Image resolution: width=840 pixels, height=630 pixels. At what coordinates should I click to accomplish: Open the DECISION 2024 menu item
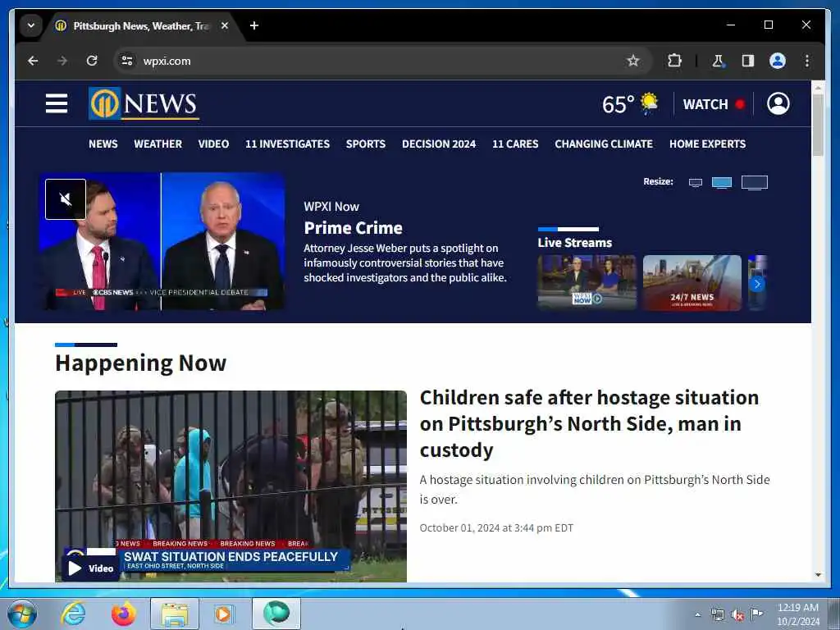coord(439,144)
